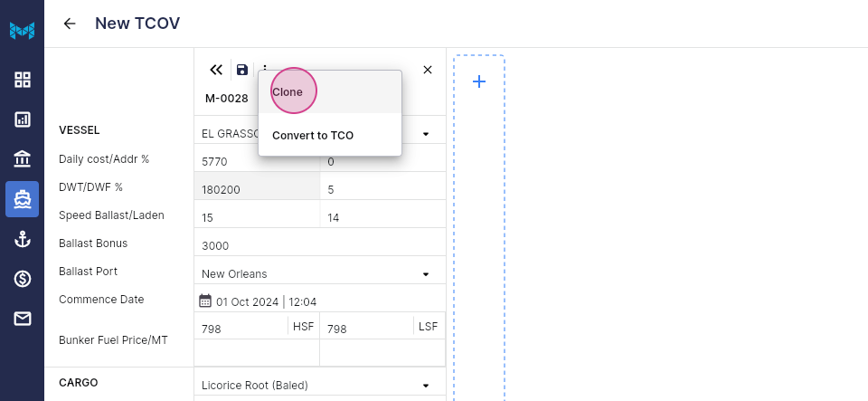Open the anchor icon in sidebar
The height and width of the screenshot is (401, 868).
tap(22, 239)
